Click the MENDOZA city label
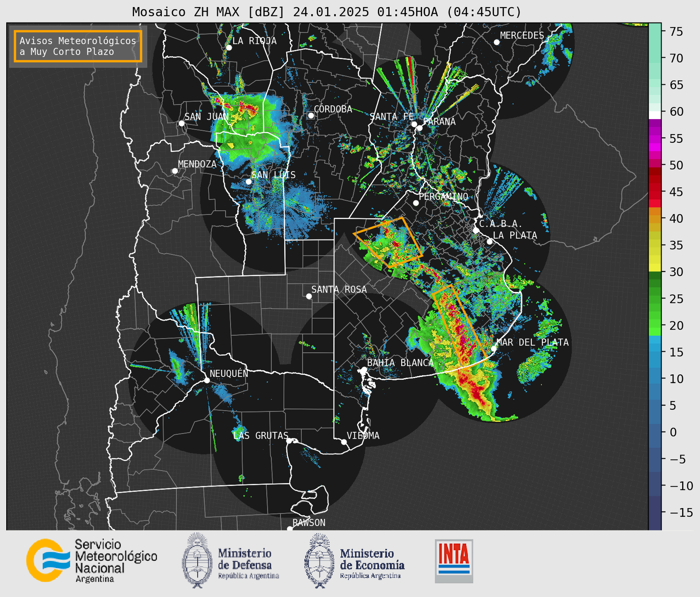700x597 pixels. click(x=197, y=164)
